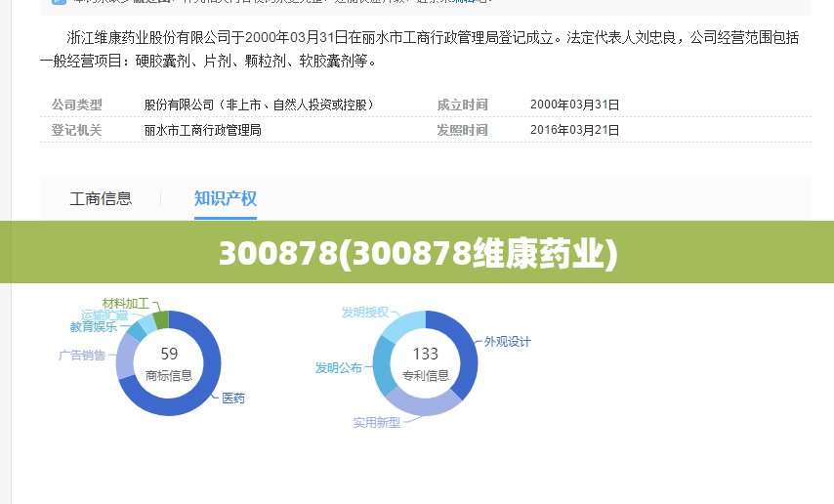
Task: Click the 成立时间 field label
Action: (462, 105)
